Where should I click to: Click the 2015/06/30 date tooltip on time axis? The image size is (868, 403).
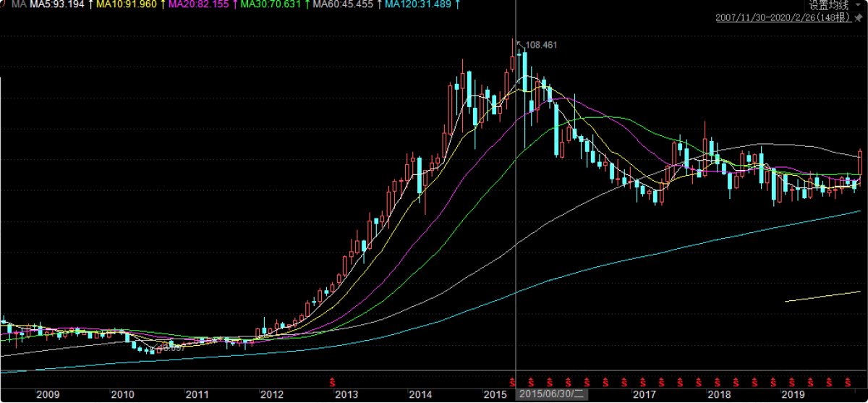pyautogui.click(x=553, y=395)
